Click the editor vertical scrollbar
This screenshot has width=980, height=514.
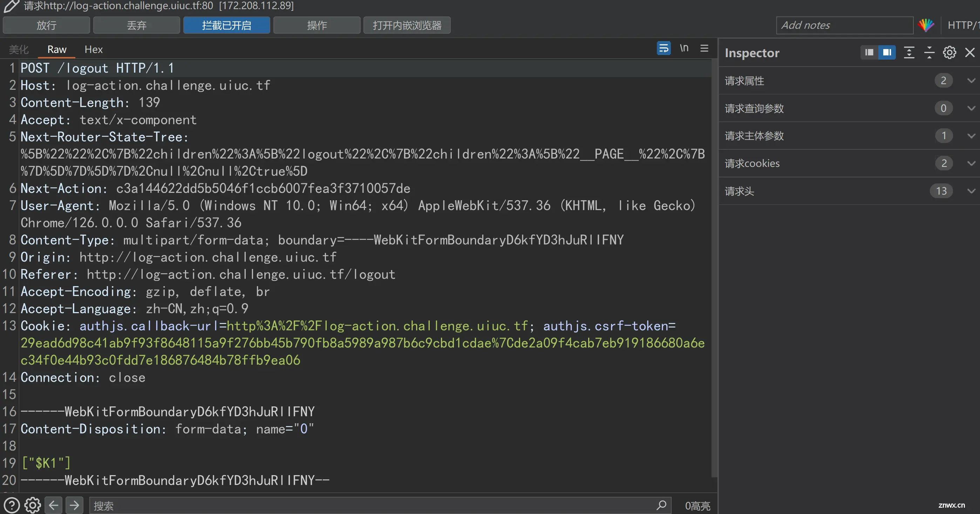click(714, 268)
